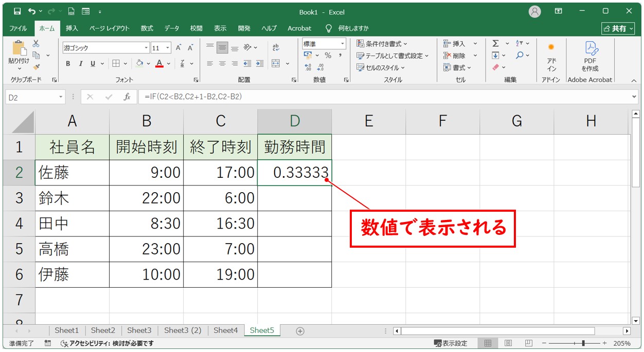Select cell D2 showing 0.33333
This screenshot has height=352, width=644.
coord(295,173)
